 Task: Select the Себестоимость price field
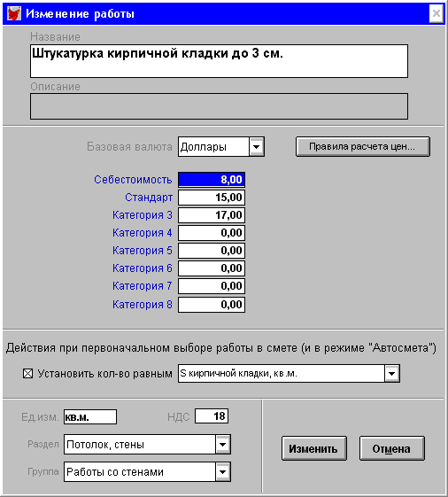[x=212, y=180]
